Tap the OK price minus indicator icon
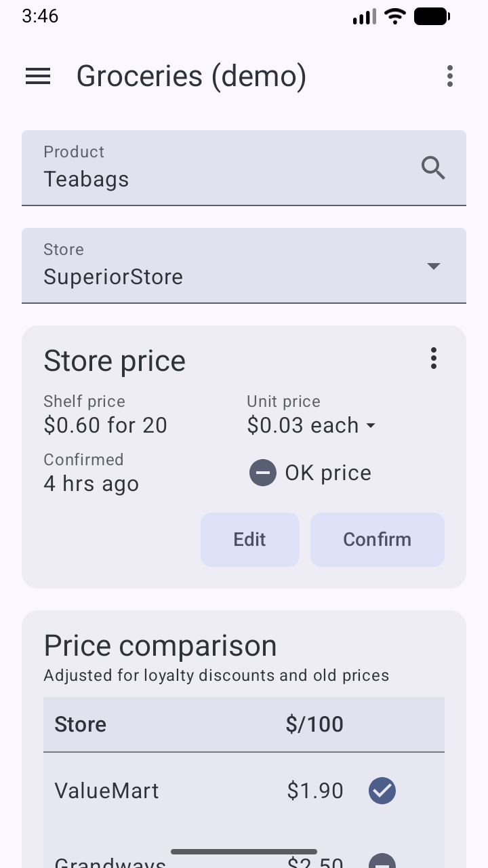Image resolution: width=488 pixels, height=868 pixels. [x=263, y=473]
